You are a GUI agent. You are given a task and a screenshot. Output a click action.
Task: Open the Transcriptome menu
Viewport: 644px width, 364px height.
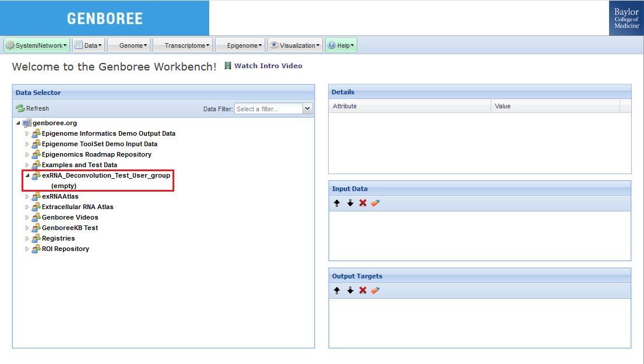click(x=183, y=45)
